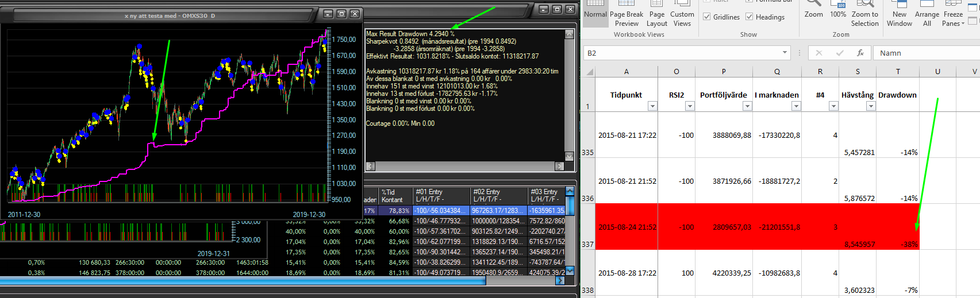Switch to Page Layout view
The image size is (980, 298).
tap(657, 18)
